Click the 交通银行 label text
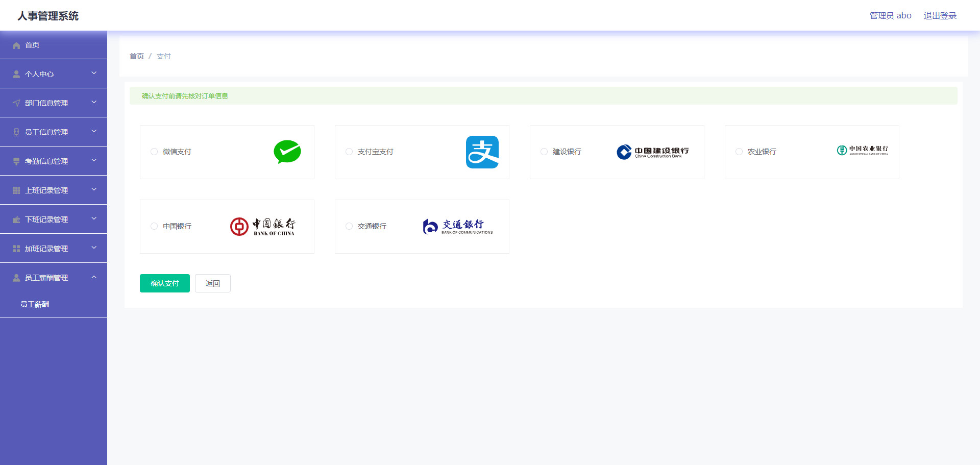This screenshot has width=980, height=465. (372, 226)
